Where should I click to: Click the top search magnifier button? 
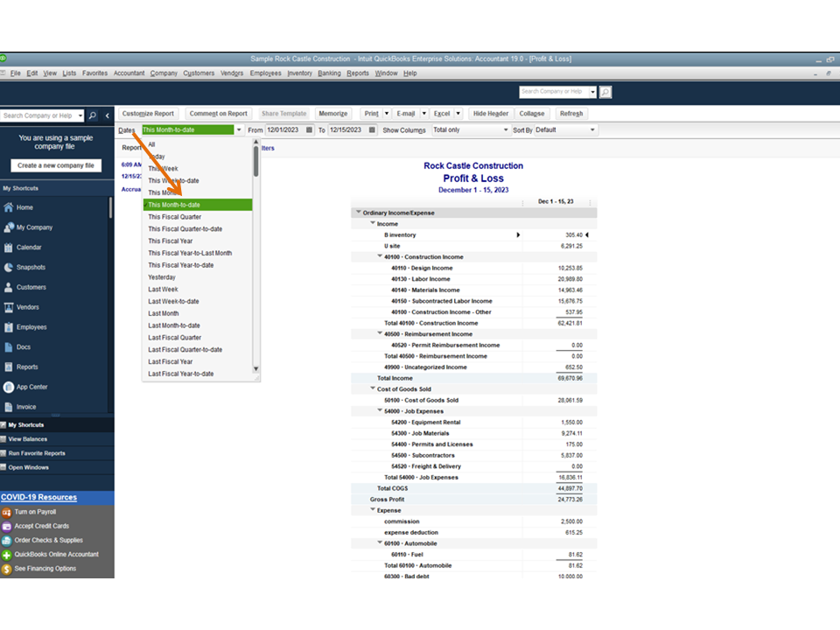(x=605, y=92)
